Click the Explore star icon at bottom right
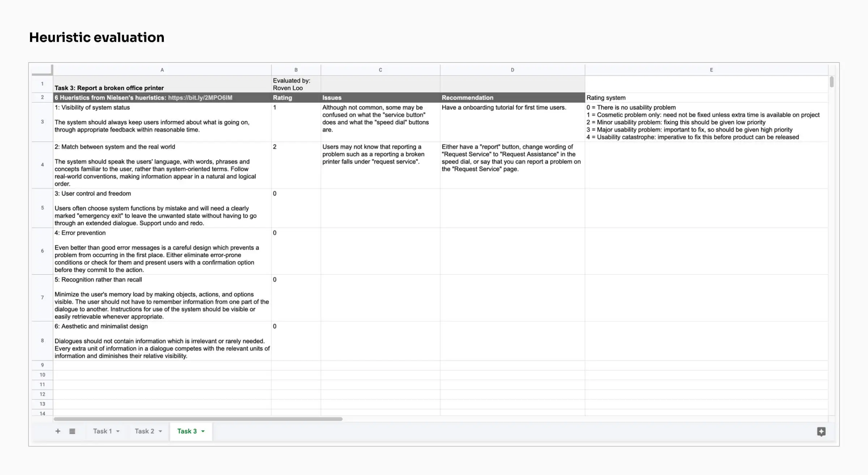868x475 pixels. pyautogui.click(x=821, y=431)
